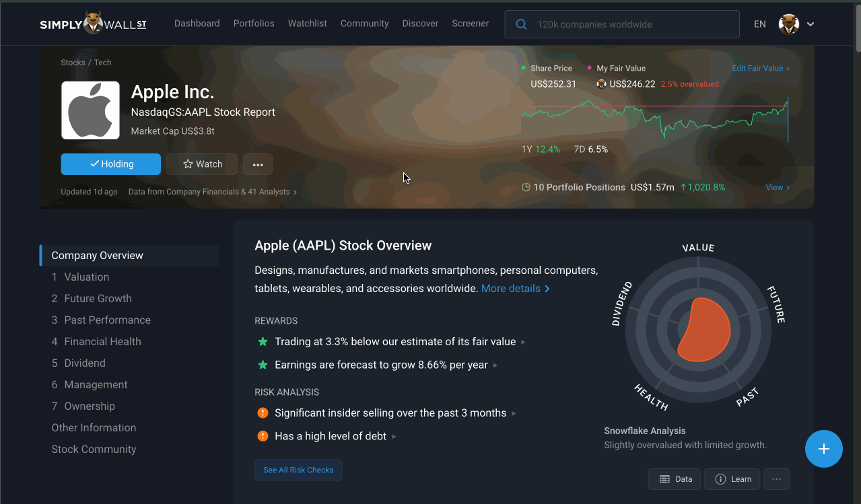Click the star icon next to earnings growth reward
This screenshot has width=861, height=504.
(x=263, y=365)
